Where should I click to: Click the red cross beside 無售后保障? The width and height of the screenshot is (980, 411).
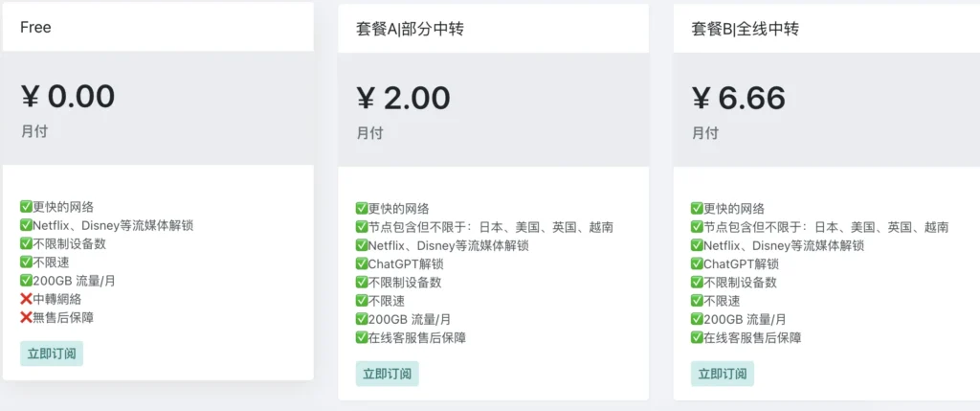(x=26, y=318)
